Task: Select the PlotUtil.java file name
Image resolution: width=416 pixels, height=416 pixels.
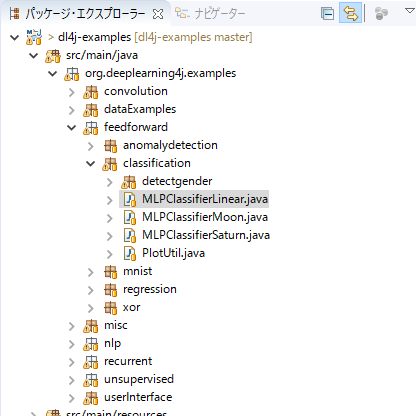Action: tap(173, 253)
